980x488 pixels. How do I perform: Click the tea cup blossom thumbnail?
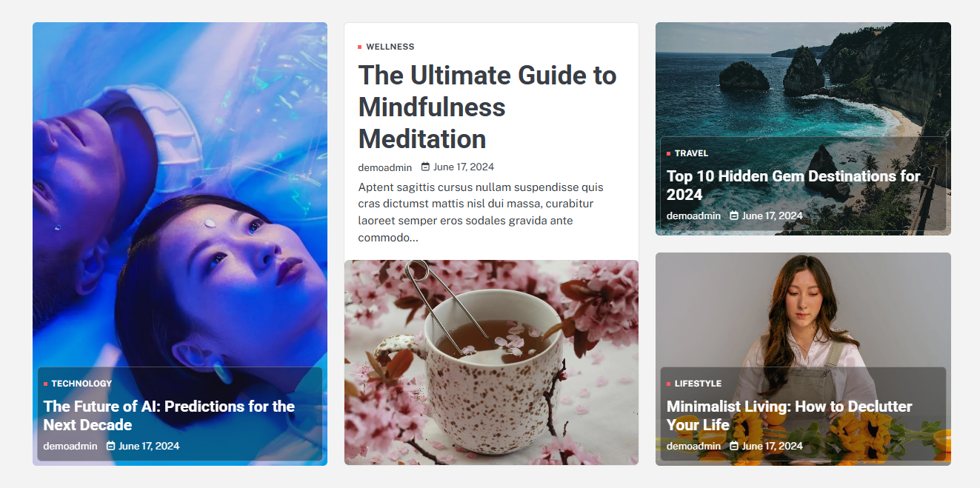pyautogui.click(x=491, y=362)
